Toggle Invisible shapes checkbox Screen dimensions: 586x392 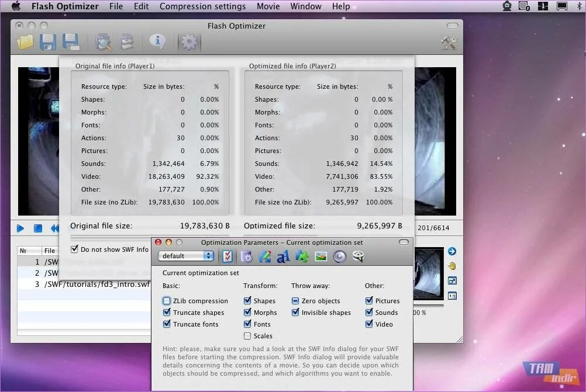click(295, 312)
